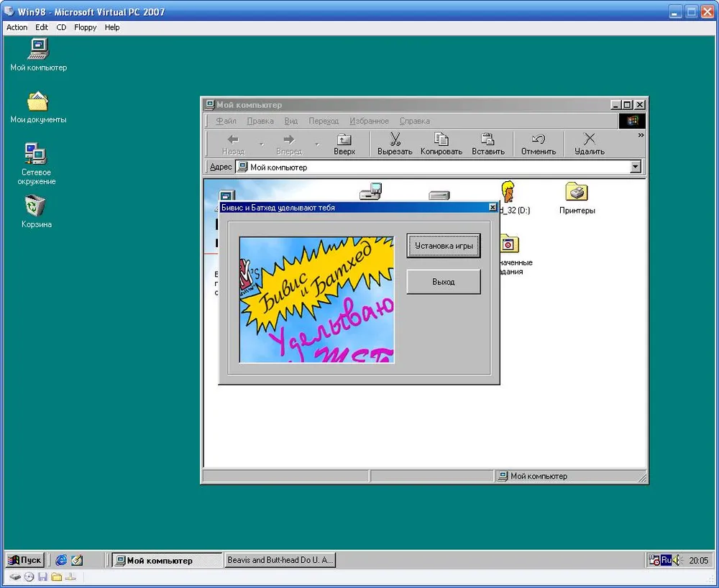Open Корзина on the desktop
Screen dimensions: 719x588
pos(36,207)
